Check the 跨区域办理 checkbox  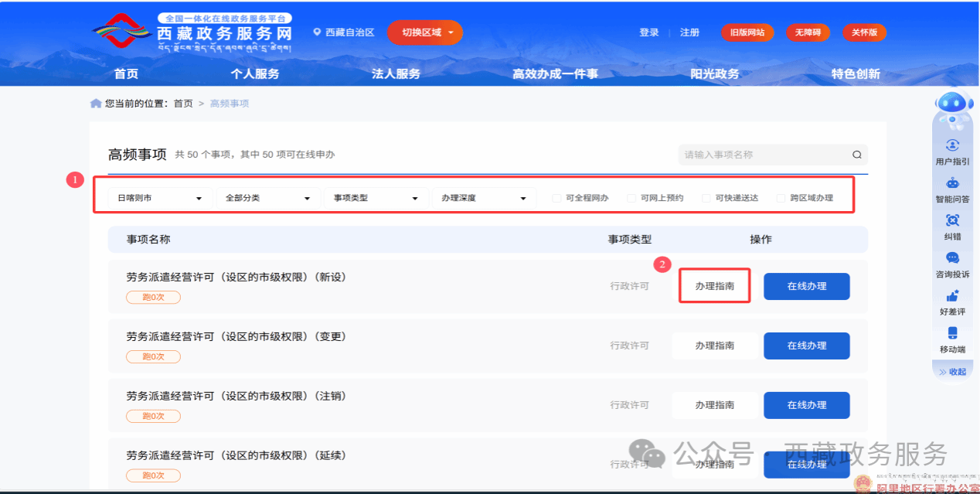[x=781, y=198]
